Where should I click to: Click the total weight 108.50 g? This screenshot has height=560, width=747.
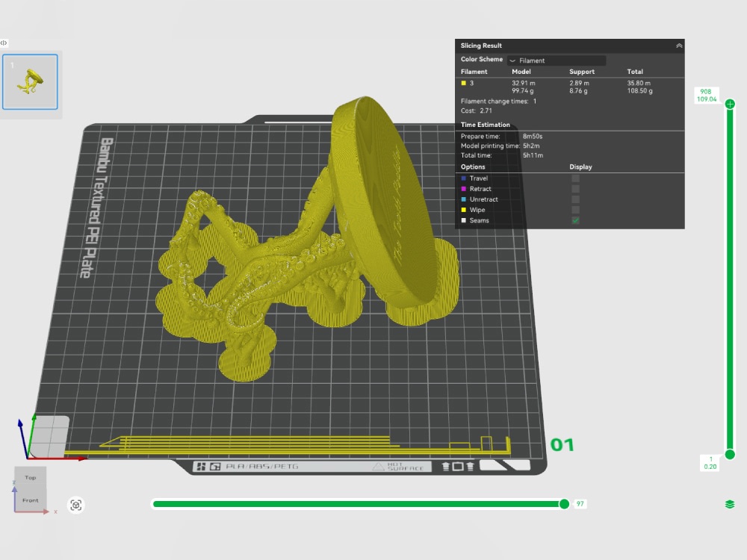tap(640, 90)
